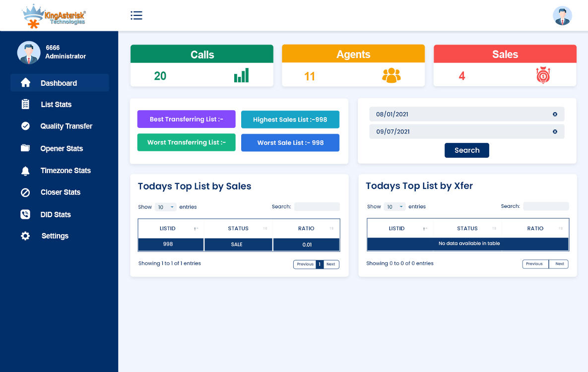Open Settings from the sidebar

coord(55,236)
